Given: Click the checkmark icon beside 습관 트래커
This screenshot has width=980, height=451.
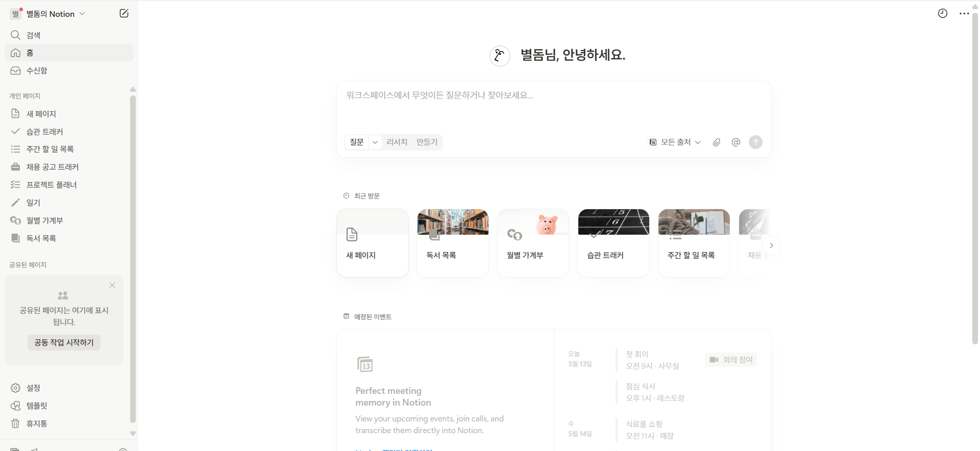Looking at the screenshot, I should (x=15, y=132).
